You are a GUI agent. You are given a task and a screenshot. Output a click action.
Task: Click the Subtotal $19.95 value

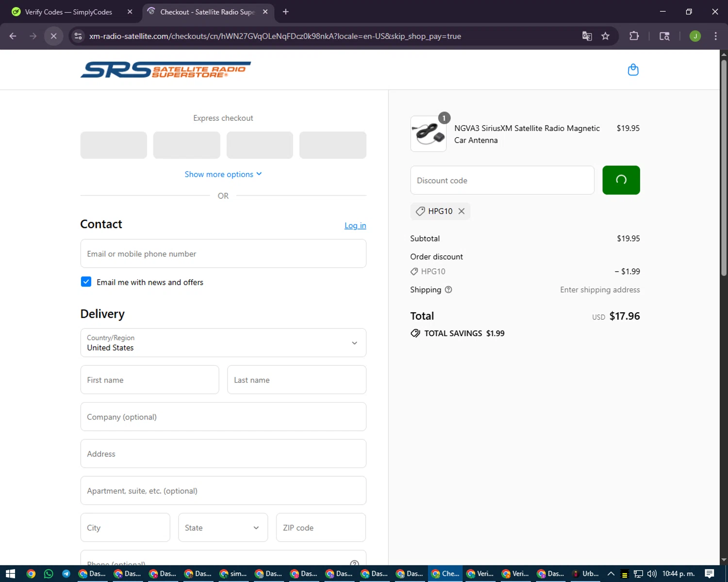(629, 239)
